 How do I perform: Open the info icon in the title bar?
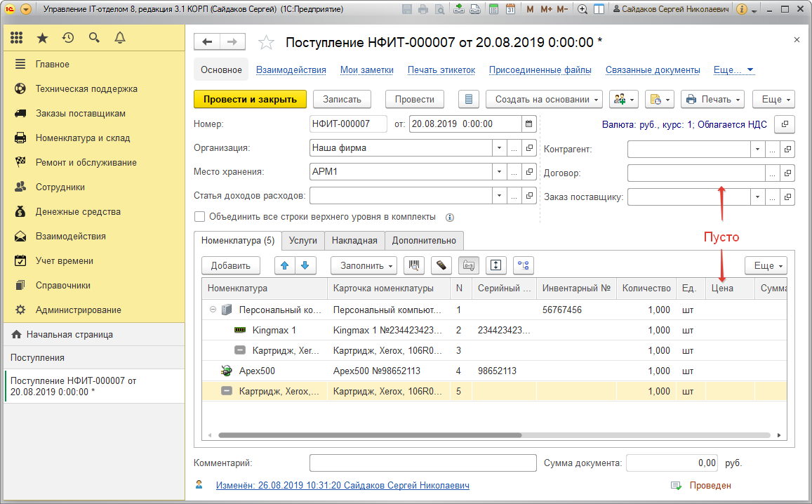[742, 9]
